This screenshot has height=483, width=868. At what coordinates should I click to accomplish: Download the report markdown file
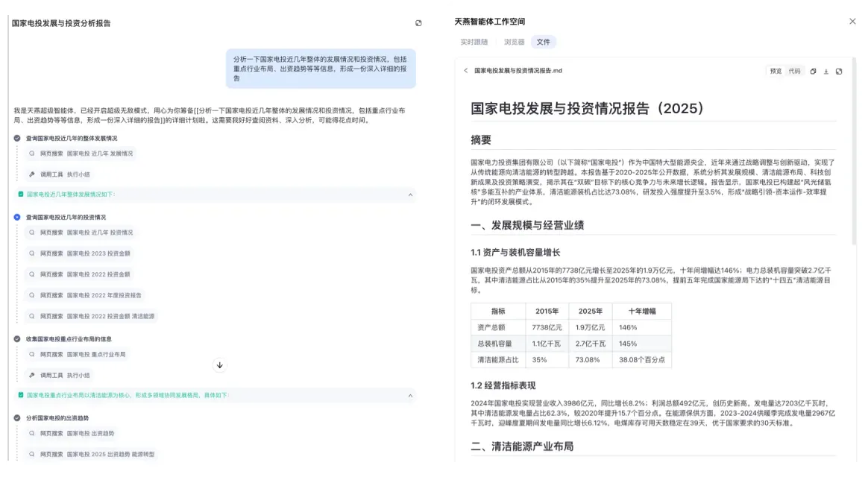pyautogui.click(x=826, y=72)
